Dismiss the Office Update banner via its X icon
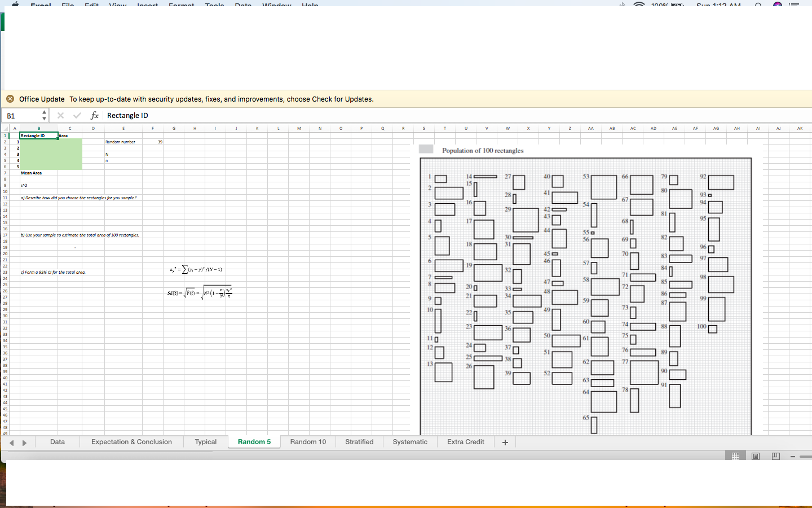The image size is (812, 508). pos(10,99)
